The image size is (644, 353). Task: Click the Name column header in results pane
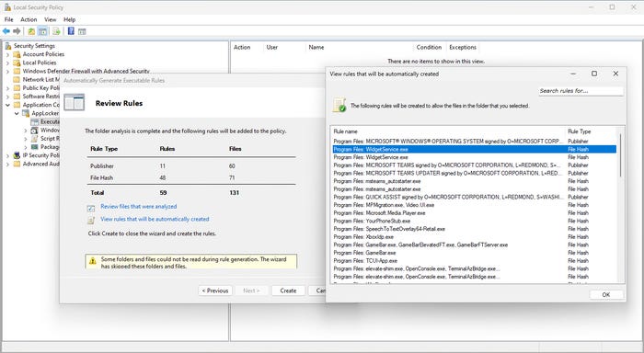[360, 47]
